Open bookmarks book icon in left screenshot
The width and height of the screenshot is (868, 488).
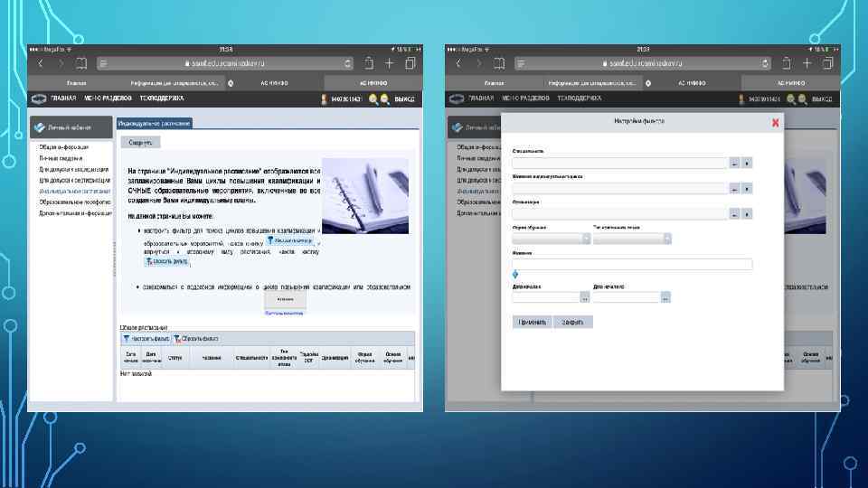tap(81, 63)
